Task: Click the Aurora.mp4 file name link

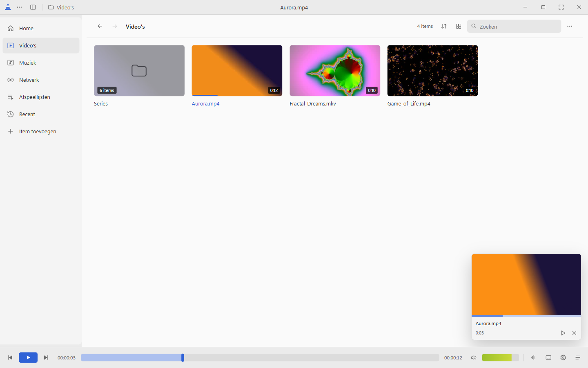Action: point(206,104)
